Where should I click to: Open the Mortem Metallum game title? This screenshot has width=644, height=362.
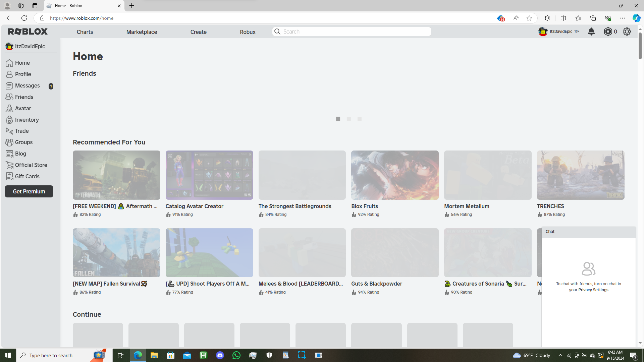(467, 206)
